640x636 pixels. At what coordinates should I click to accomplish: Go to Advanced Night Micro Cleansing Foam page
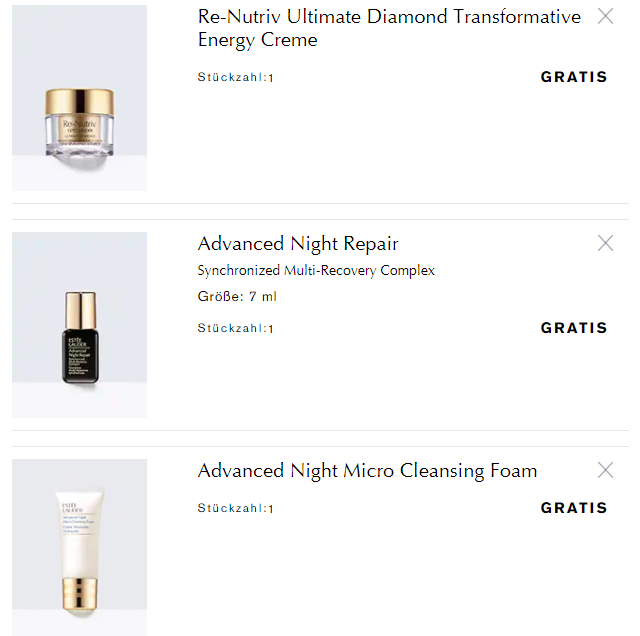click(x=367, y=471)
